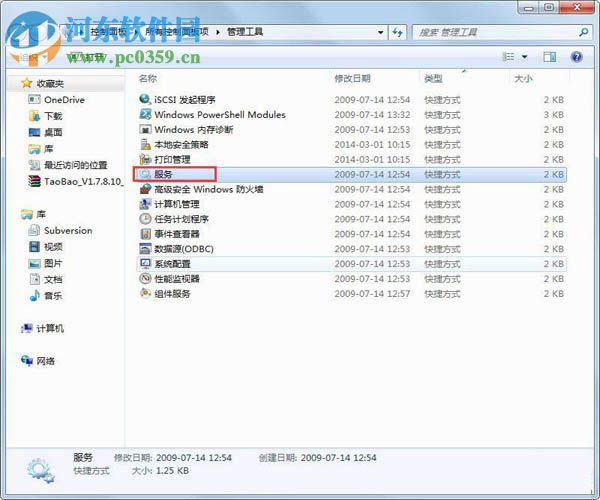600x500 pixels.
Task: Click 服务 gear icon in details pane
Action: point(41,470)
